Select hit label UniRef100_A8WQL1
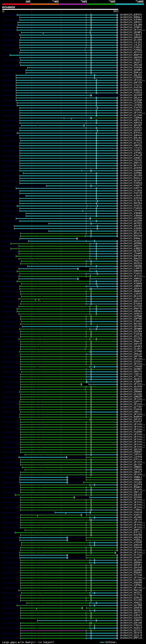 131,477
